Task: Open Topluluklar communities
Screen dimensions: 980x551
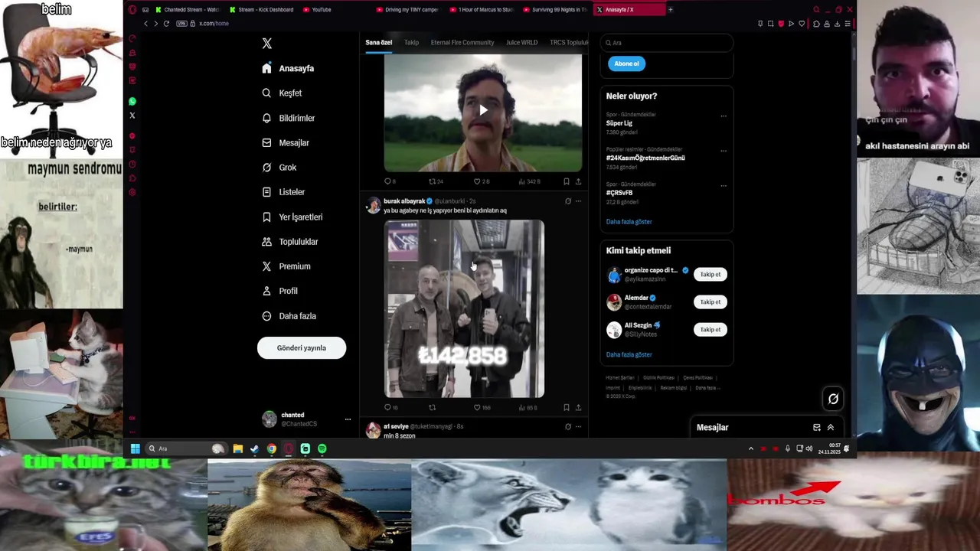Action: [289, 241]
